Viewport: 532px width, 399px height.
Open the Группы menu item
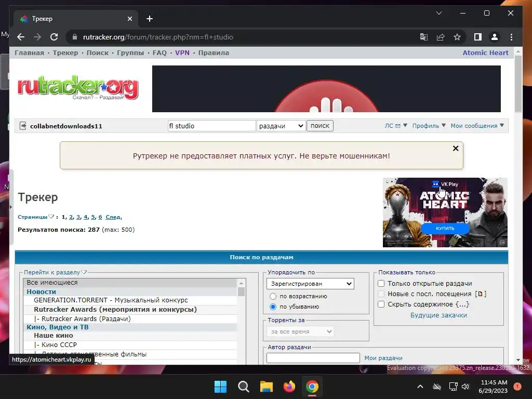pyautogui.click(x=130, y=52)
